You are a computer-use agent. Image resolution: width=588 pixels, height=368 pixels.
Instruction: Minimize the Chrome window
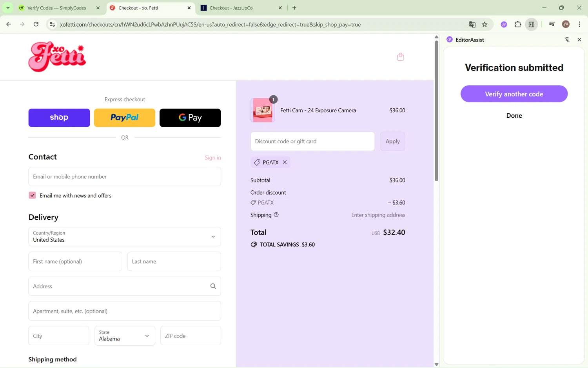coord(544,7)
